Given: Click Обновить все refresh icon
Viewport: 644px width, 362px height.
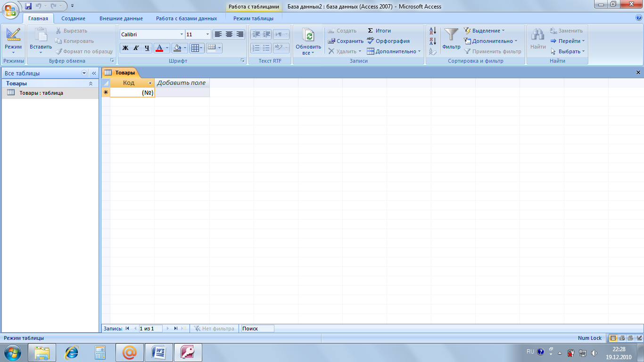Looking at the screenshot, I should [308, 36].
